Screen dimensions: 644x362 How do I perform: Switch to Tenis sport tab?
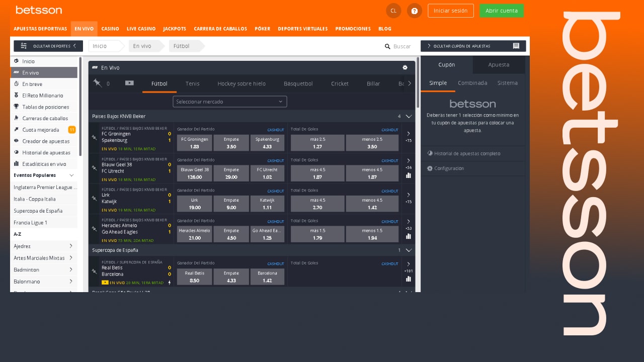(x=193, y=83)
